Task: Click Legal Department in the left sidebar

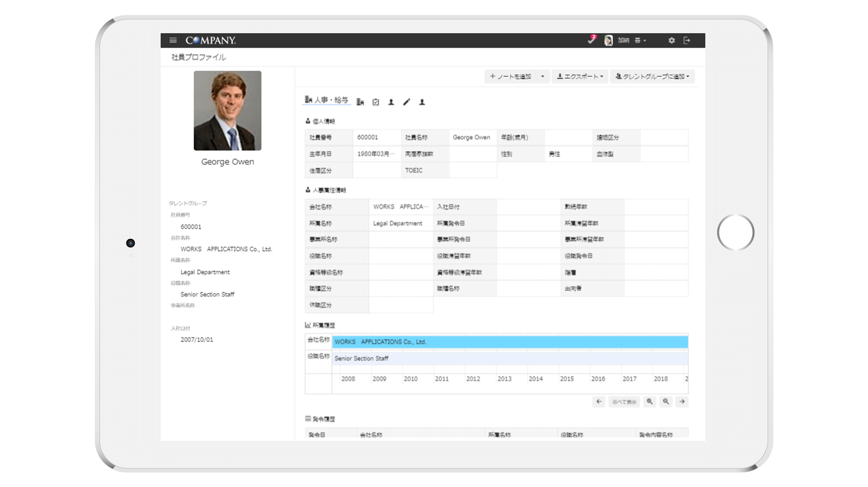Action: click(205, 272)
